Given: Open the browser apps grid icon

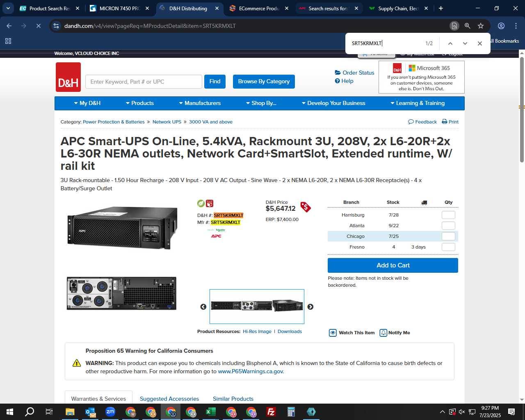Looking at the screenshot, I should pyautogui.click(x=8, y=41).
